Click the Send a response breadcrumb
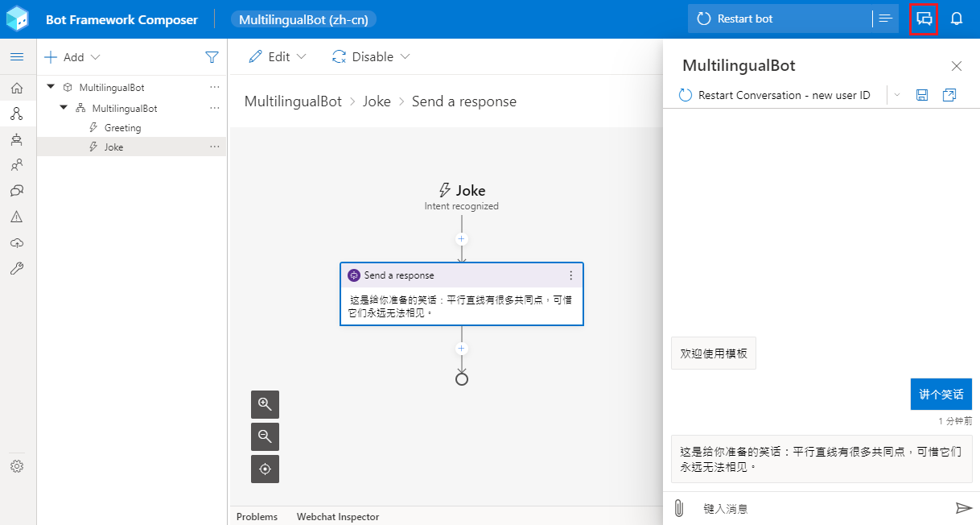The width and height of the screenshot is (980, 525). (x=464, y=101)
